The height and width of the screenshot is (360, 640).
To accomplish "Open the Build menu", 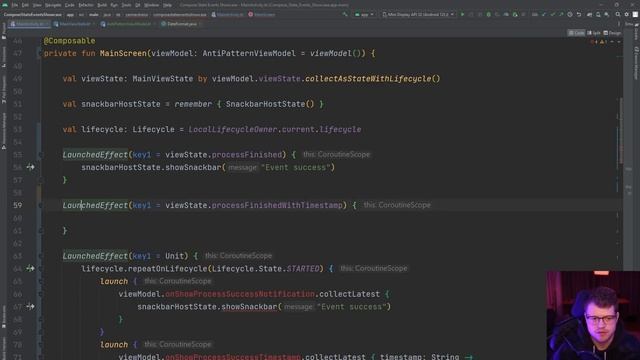I will click(x=102, y=5).
